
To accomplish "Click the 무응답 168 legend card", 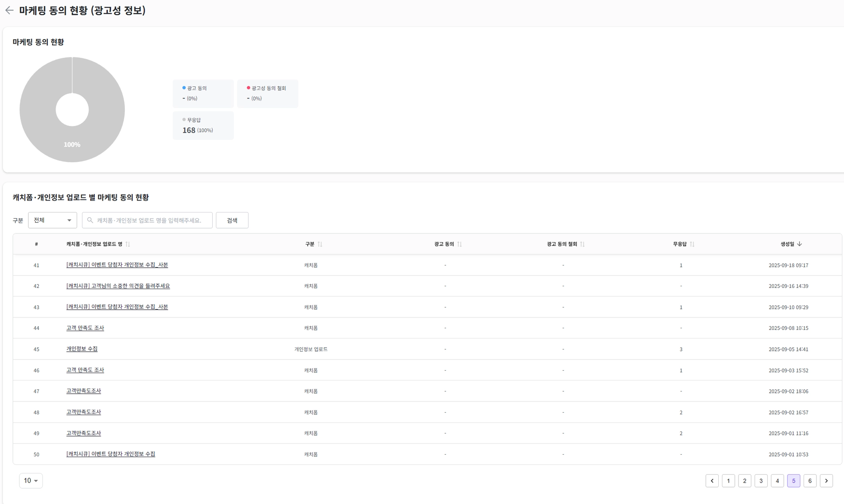I will 203,126.
